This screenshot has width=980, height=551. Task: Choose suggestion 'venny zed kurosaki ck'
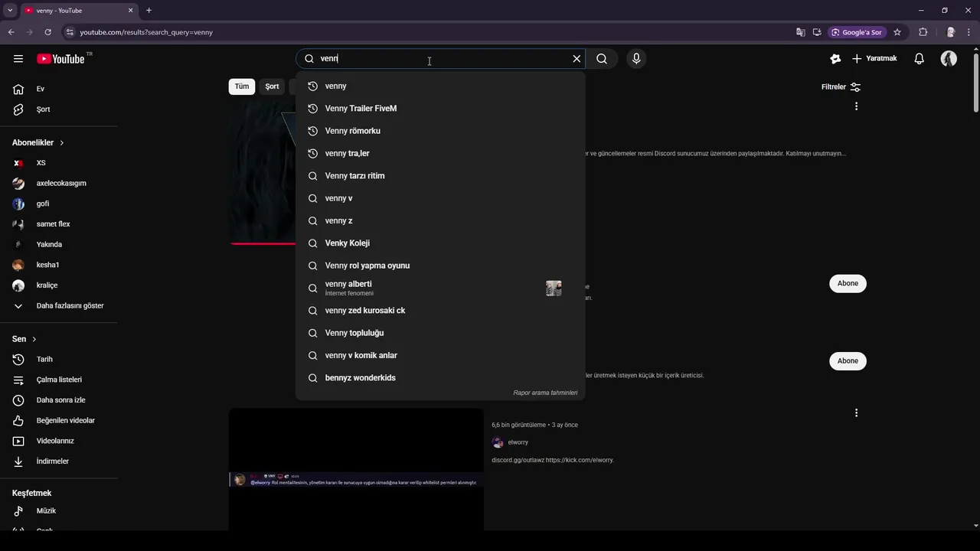[x=440, y=311]
